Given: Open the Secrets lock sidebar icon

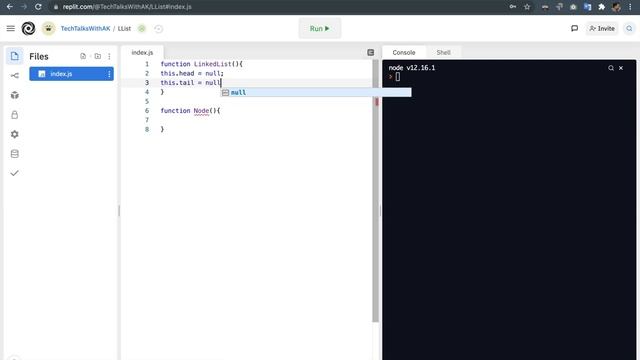Looking at the screenshot, I should pos(15,115).
